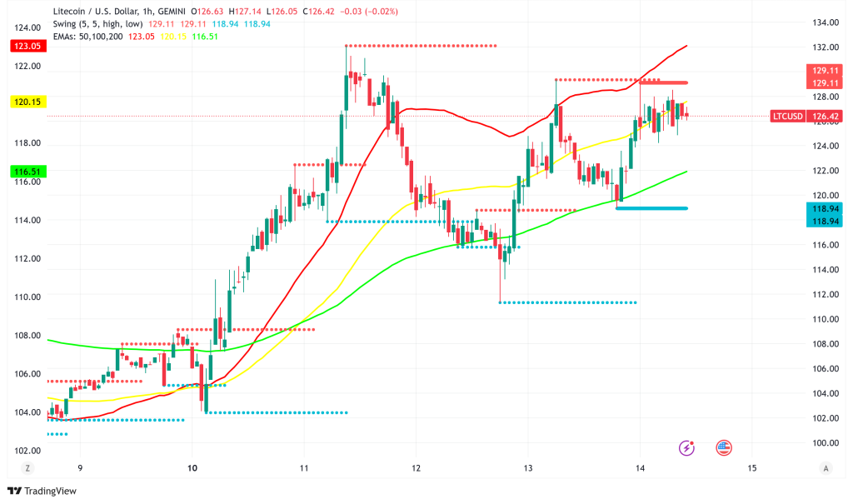Click the Z timezone button on time axis
This screenshot has height=504, width=853.
pyautogui.click(x=27, y=469)
